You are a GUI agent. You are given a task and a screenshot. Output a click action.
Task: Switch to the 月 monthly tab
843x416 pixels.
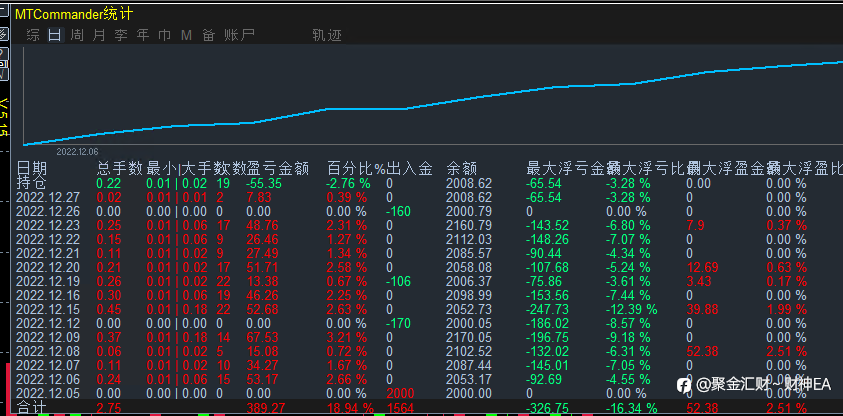coord(99,35)
